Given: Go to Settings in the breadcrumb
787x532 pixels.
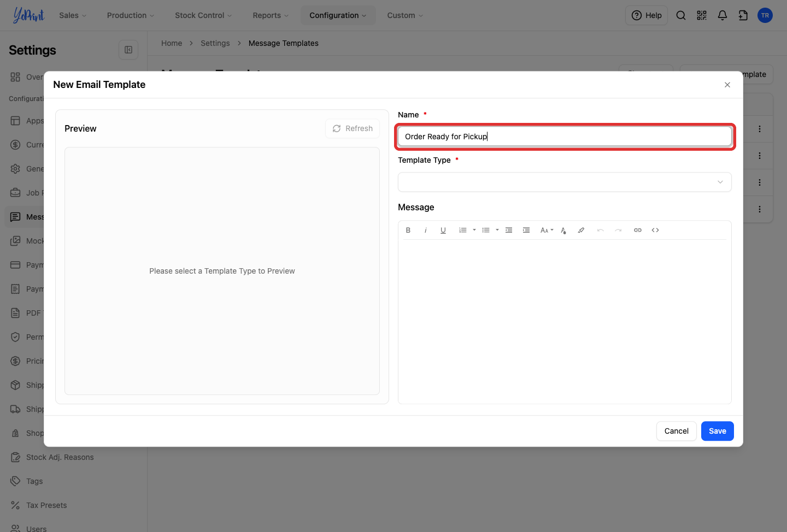Looking at the screenshot, I should [x=215, y=43].
